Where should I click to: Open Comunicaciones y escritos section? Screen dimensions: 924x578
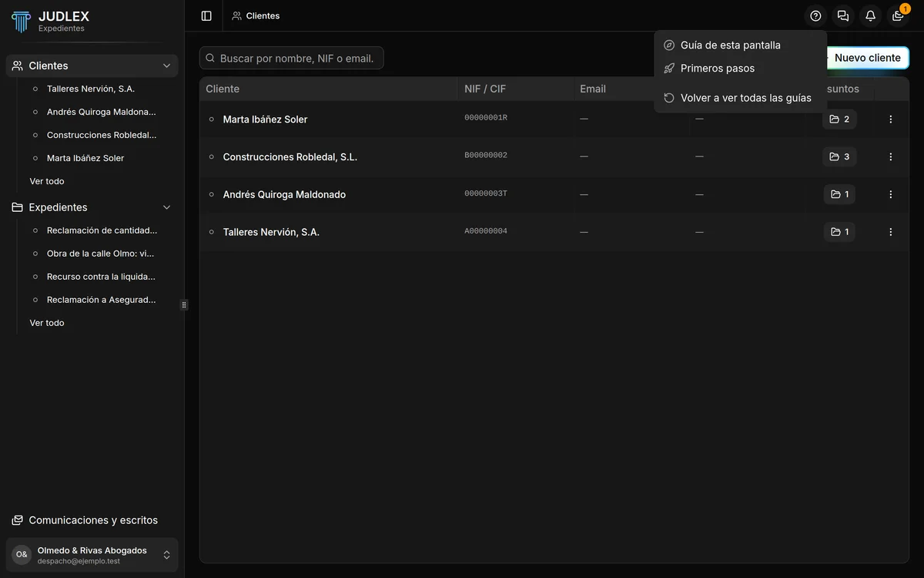click(92, 520)
